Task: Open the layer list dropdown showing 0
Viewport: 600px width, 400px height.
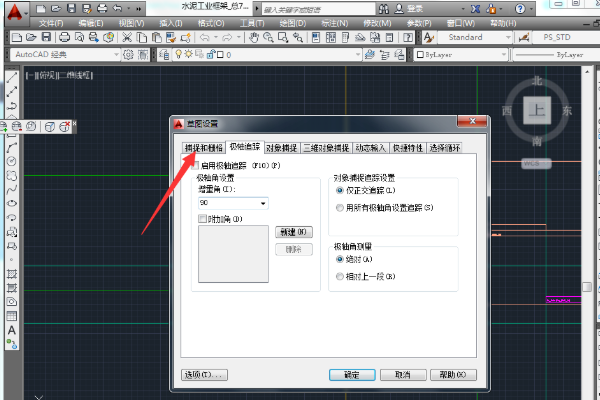Action: [266, 55]
